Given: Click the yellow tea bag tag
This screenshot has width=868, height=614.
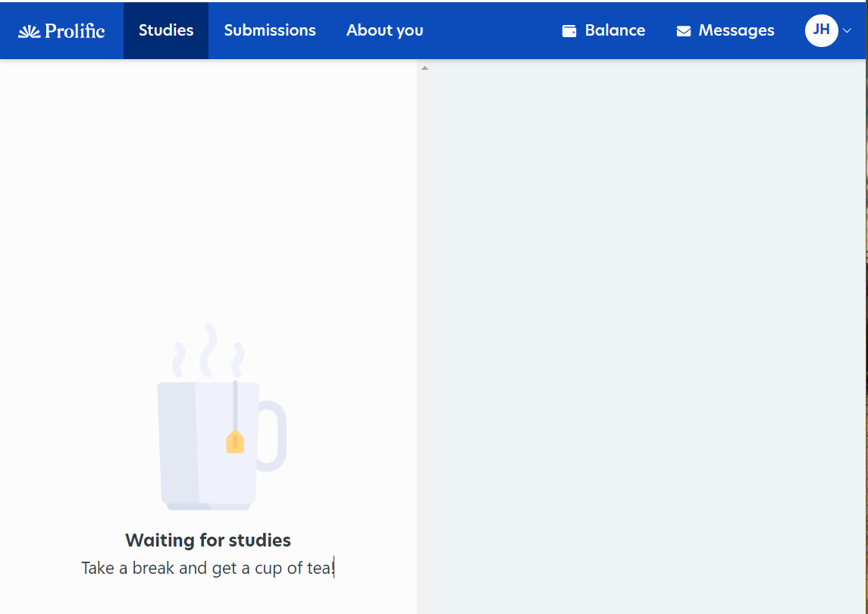Looking at the screenshot, I should tap(235, 441).
